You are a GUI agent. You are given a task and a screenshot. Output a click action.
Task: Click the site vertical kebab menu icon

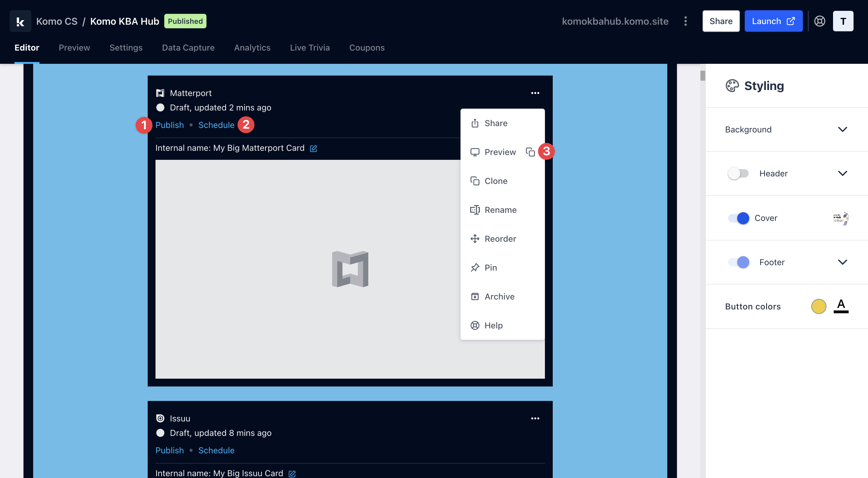point(685,21)
